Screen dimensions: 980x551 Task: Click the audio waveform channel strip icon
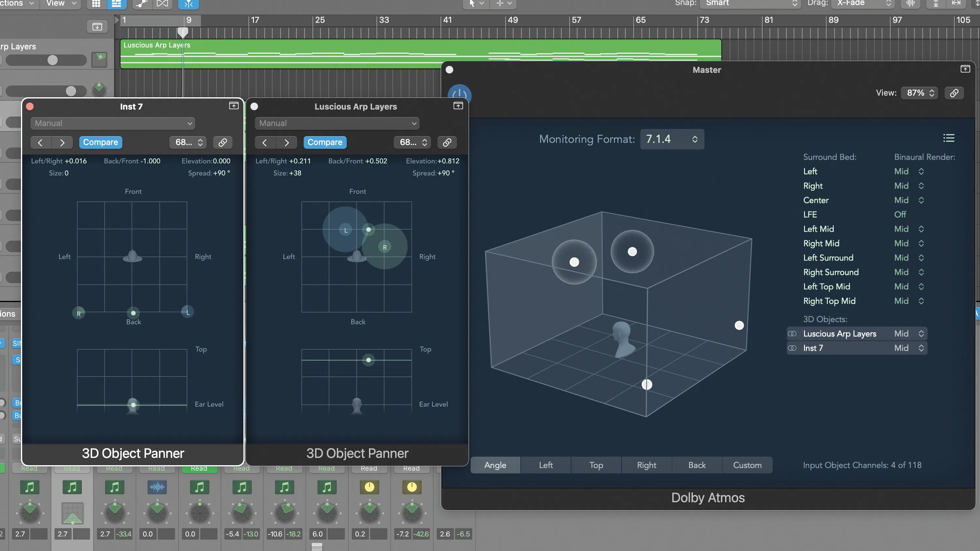(x=157, y=487)
